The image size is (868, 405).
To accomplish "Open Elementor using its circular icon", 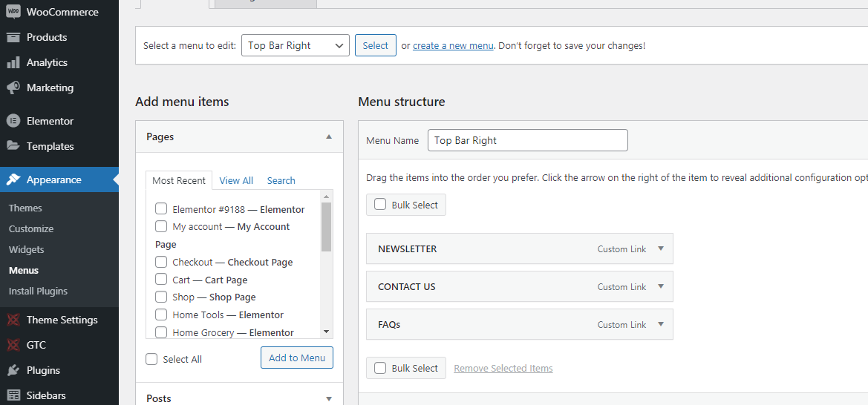I will click(x=13, y=121).
